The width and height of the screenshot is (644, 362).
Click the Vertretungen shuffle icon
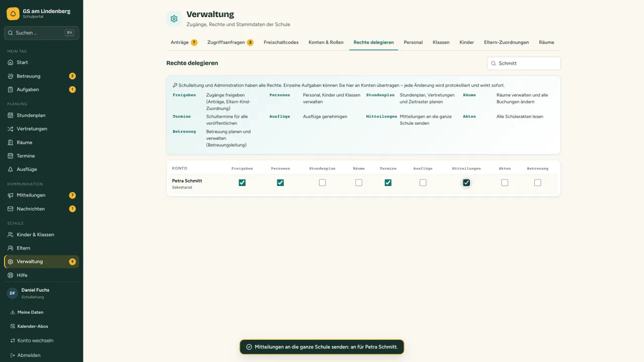point(11,129)
